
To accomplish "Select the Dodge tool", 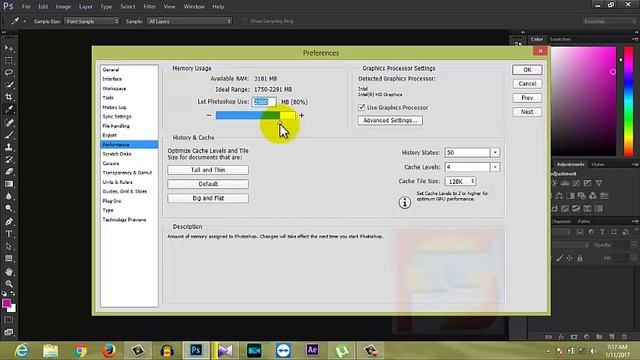I will click(9, 209).
